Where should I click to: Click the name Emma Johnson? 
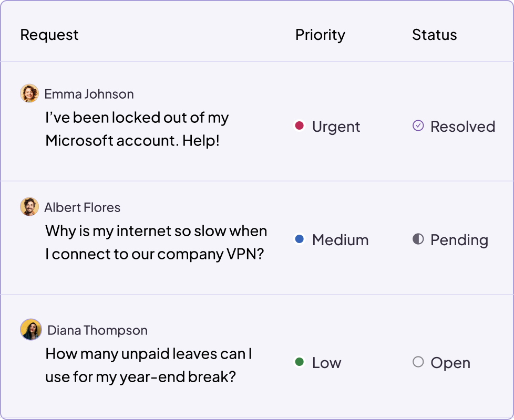point(89,93)
